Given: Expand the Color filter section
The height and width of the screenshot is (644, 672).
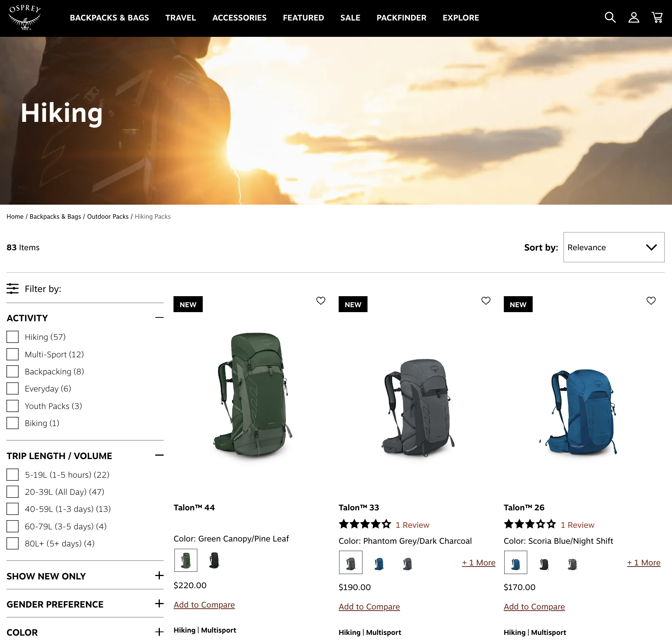Looking at the screenshot, I should (159, 632).
